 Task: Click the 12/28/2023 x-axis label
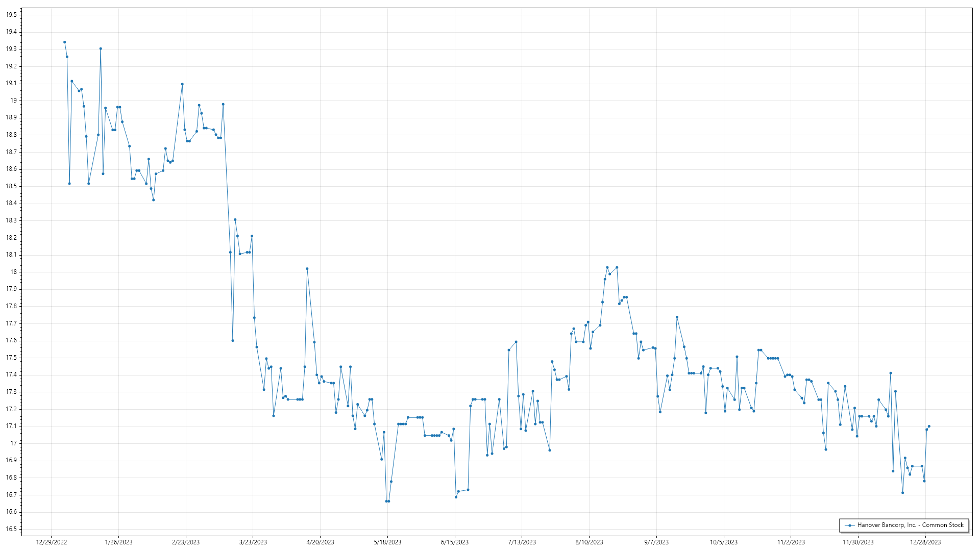pos(925,542)
